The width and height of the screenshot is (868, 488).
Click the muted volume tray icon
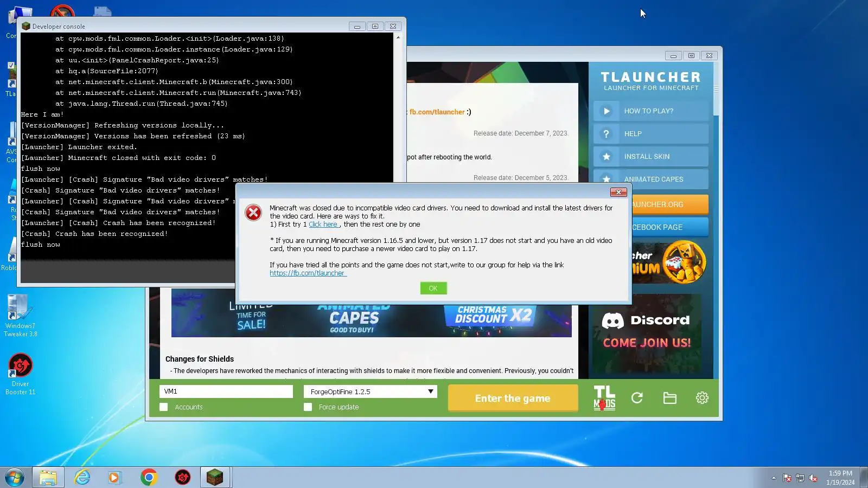pos(813,478)
